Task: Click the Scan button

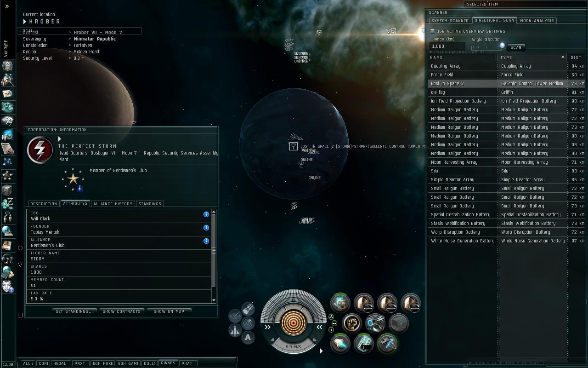Action: [x=516, y=47]
